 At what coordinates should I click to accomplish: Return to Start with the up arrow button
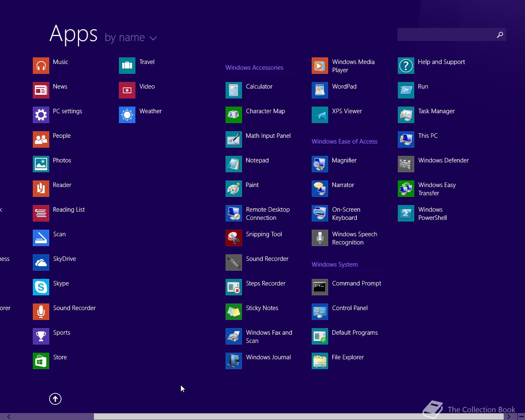pyautogui.click(x=55, y=399)
